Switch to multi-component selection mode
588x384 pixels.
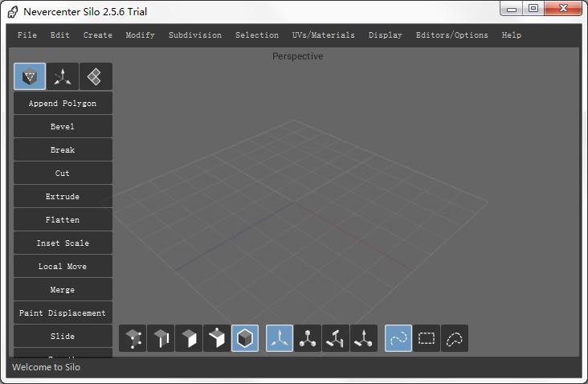point(217,338)
